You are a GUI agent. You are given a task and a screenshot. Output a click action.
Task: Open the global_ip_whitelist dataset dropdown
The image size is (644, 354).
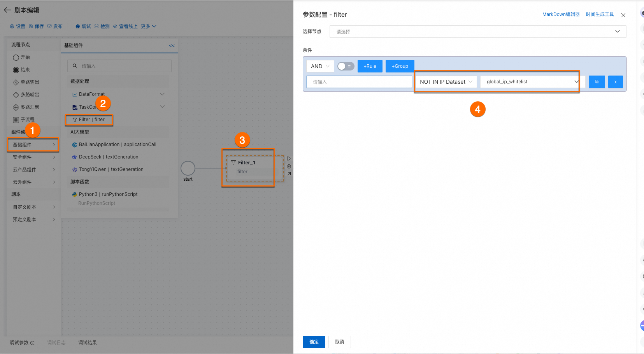click(532, 82)
